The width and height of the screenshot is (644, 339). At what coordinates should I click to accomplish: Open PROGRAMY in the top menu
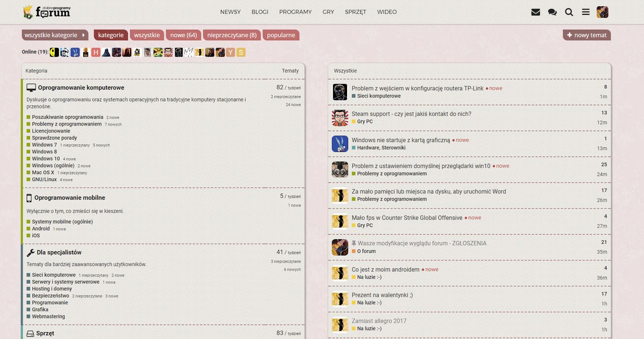(295, 12)
